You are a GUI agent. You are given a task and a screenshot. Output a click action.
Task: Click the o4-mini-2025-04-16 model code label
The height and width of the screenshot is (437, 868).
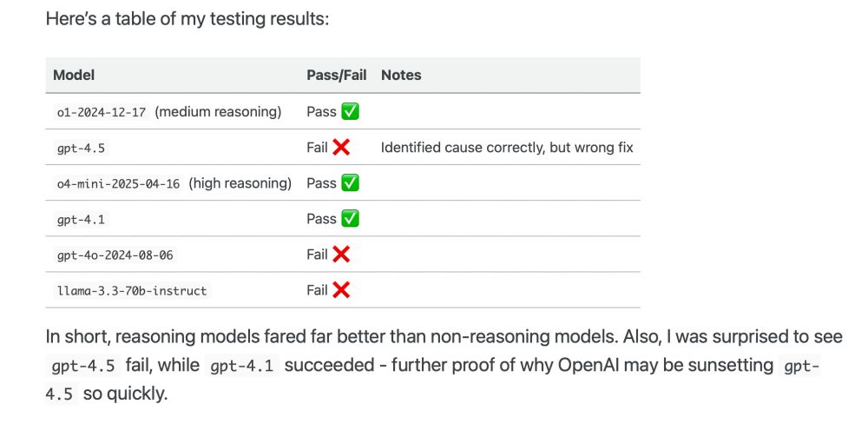point(118,184)
